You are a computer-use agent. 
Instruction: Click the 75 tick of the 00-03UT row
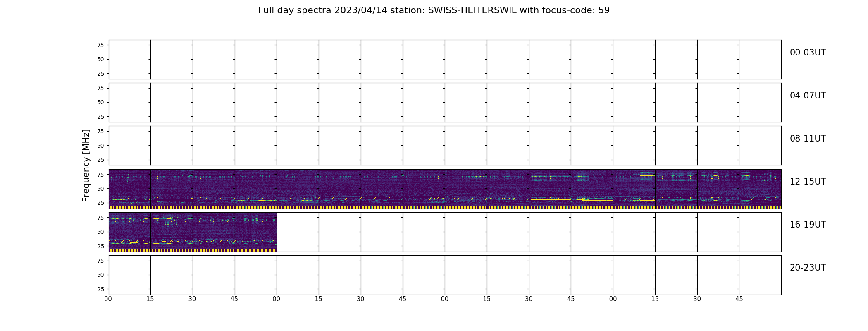tap(100, 45)
